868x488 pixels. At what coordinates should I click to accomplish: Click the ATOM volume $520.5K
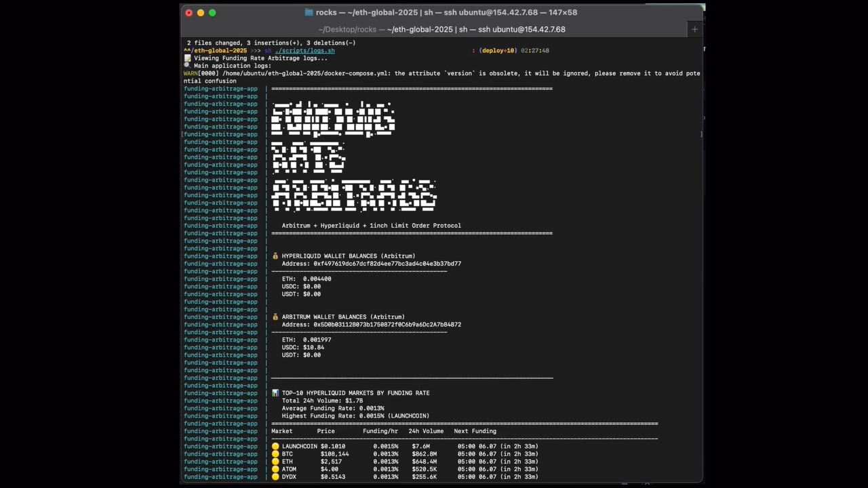click(x=425, y=469)
